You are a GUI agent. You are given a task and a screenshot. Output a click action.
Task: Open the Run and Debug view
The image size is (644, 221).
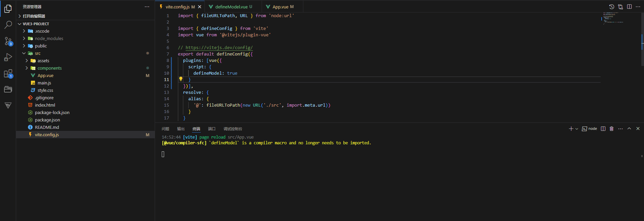(8, 57)
